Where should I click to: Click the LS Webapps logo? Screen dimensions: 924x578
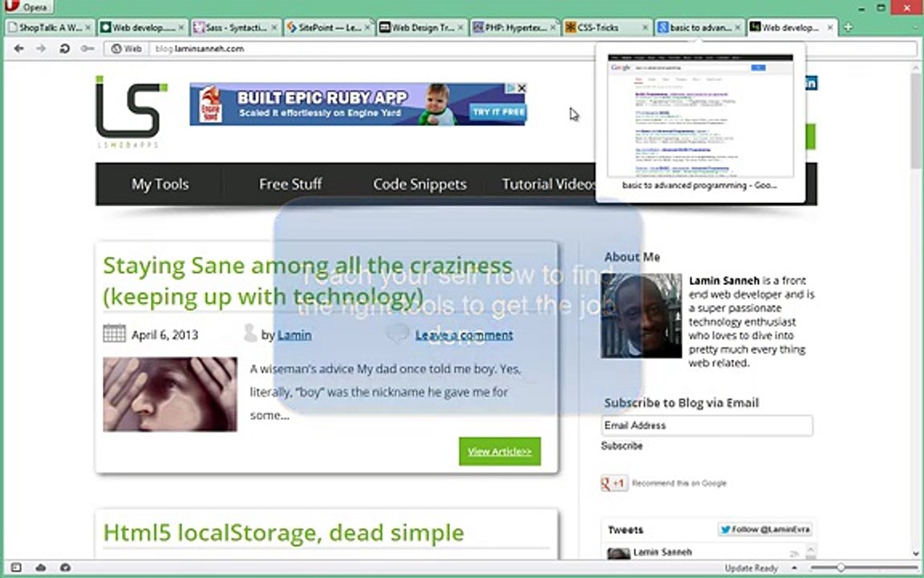pos(131,112)
